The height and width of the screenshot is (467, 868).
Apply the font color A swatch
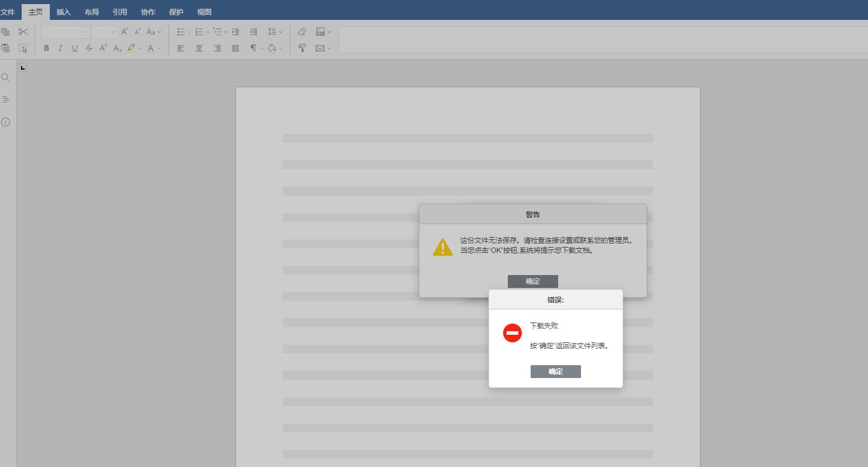point(151,48)
